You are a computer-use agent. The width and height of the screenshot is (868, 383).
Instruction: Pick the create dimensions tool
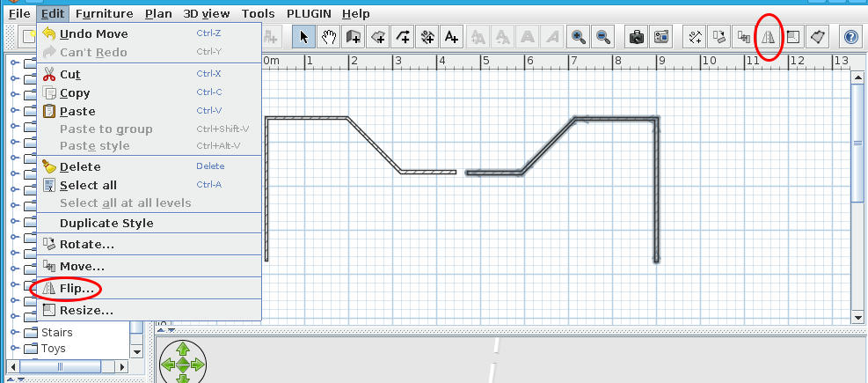(x=427, y=37)
